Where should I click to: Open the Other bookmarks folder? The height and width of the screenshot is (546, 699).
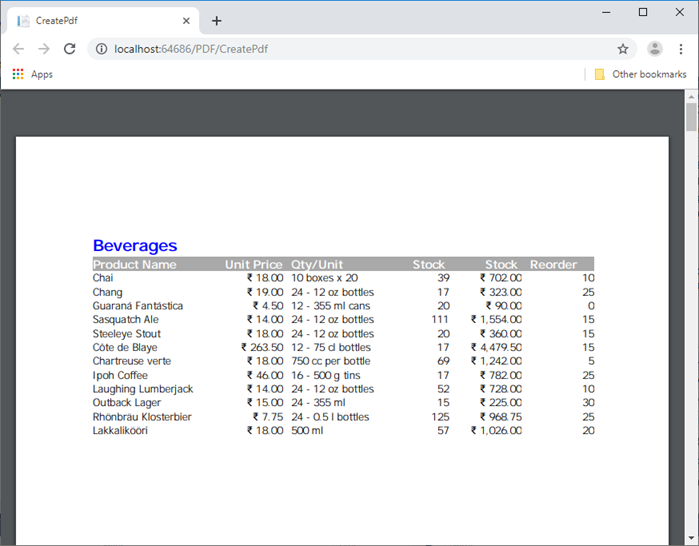[x=640, y=74]
